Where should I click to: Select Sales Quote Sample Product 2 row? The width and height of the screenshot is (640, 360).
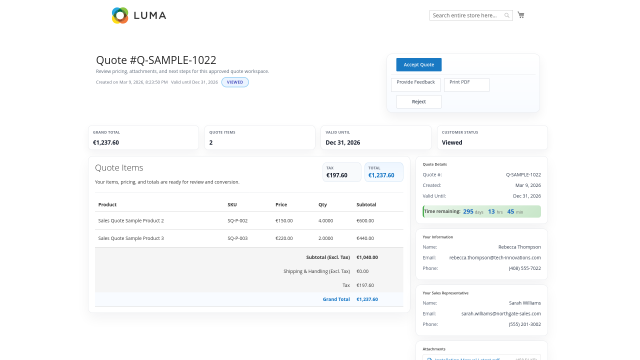249,220
